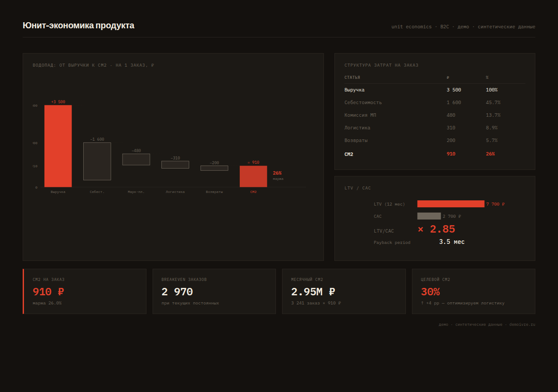
Task: Click the gray CAC bar
Action: (429, 216)
